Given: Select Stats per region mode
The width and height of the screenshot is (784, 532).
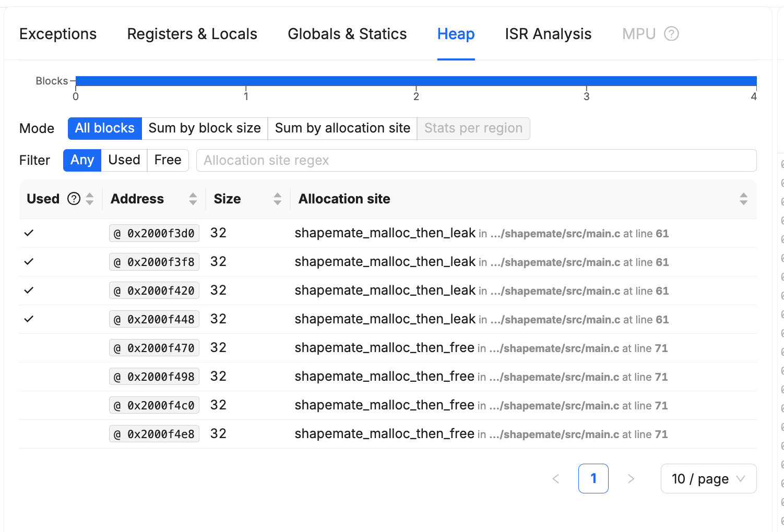Looking at the screenshot, I should (473, 128).
